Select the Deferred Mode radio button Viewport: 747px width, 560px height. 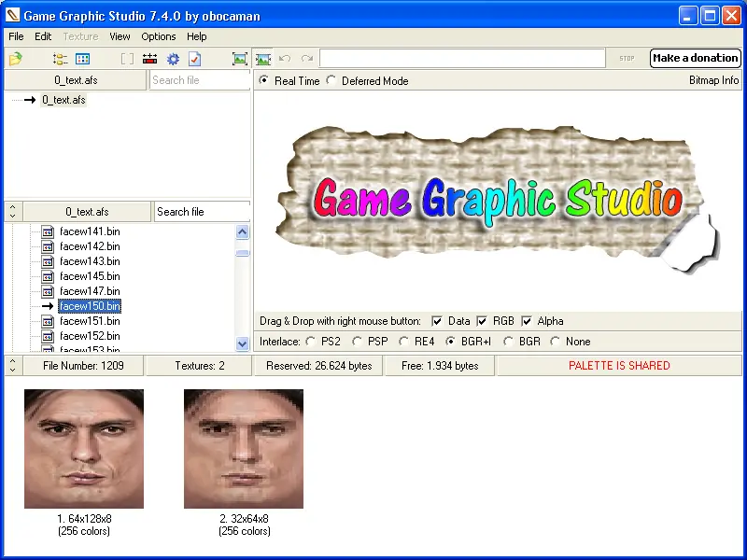(331, 80)
